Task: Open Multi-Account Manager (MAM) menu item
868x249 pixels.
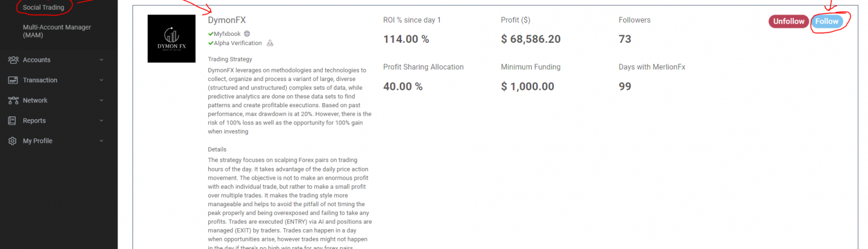Action: [49, 31]
